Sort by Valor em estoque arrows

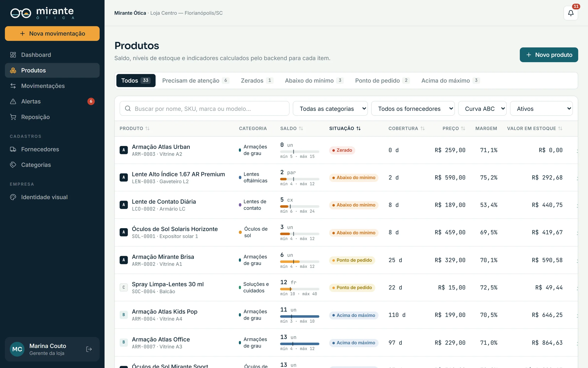click(560, 128)
